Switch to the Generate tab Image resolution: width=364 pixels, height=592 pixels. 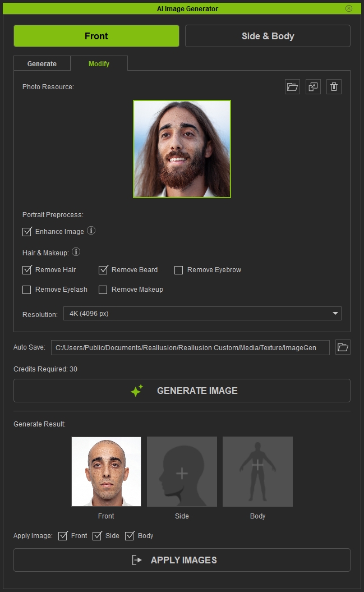[42, 64]
